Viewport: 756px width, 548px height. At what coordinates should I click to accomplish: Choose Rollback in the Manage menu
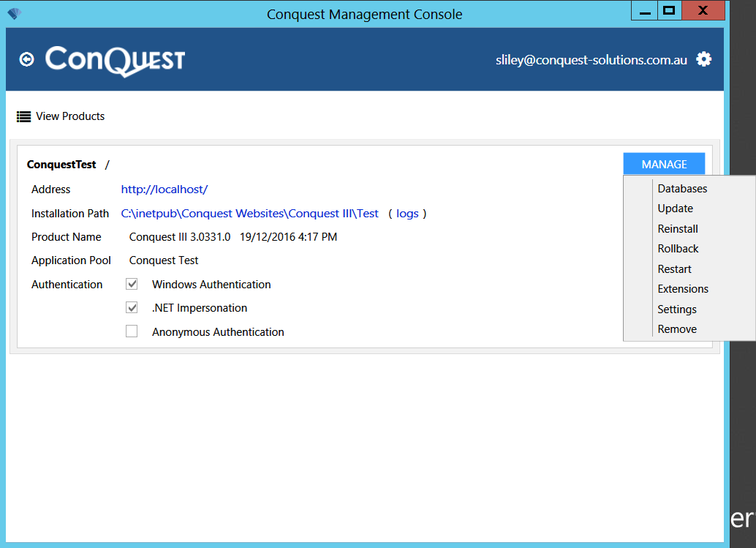(x=678, y=249)
